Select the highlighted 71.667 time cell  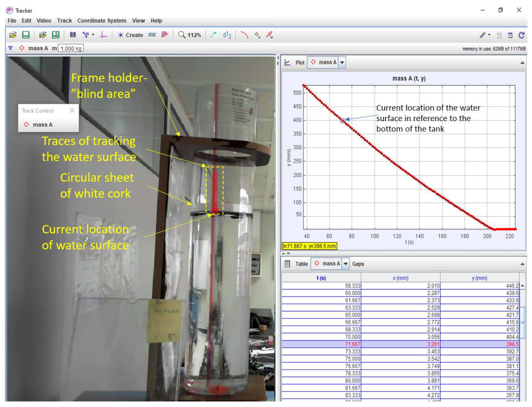(x=321, y=344)
